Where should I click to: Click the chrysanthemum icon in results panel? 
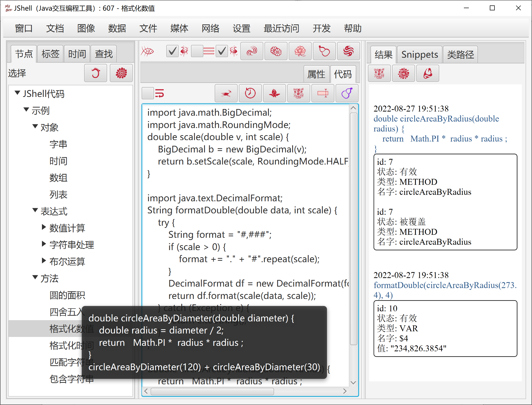point(403,73)
